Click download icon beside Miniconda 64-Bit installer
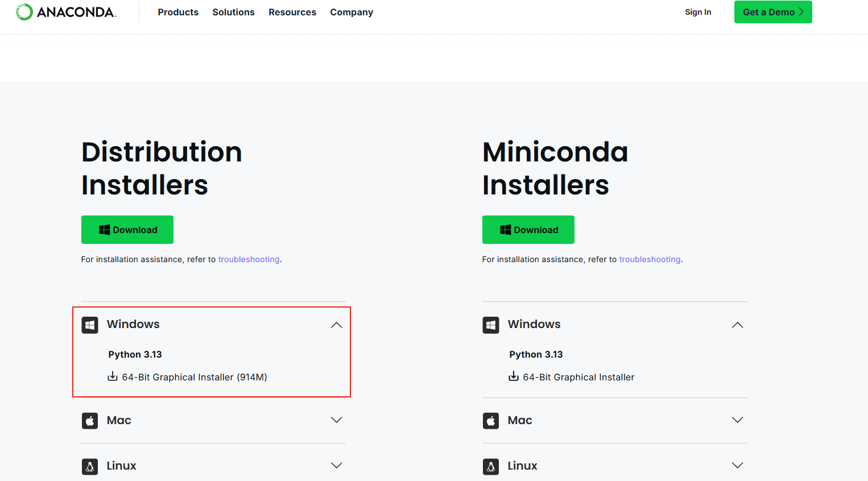This screenshot has width=868, height=481. 514,376
